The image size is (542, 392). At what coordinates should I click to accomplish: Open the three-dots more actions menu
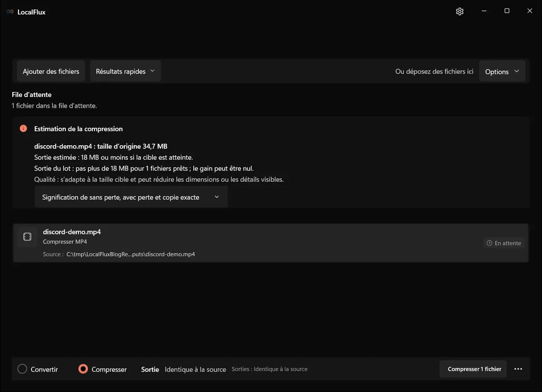[x=518, y=369]
